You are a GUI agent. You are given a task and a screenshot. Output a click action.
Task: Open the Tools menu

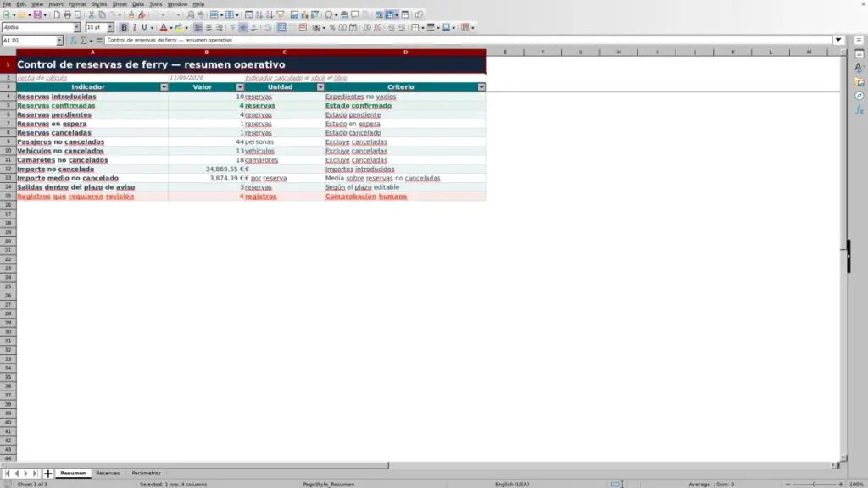tap(156, 4)
